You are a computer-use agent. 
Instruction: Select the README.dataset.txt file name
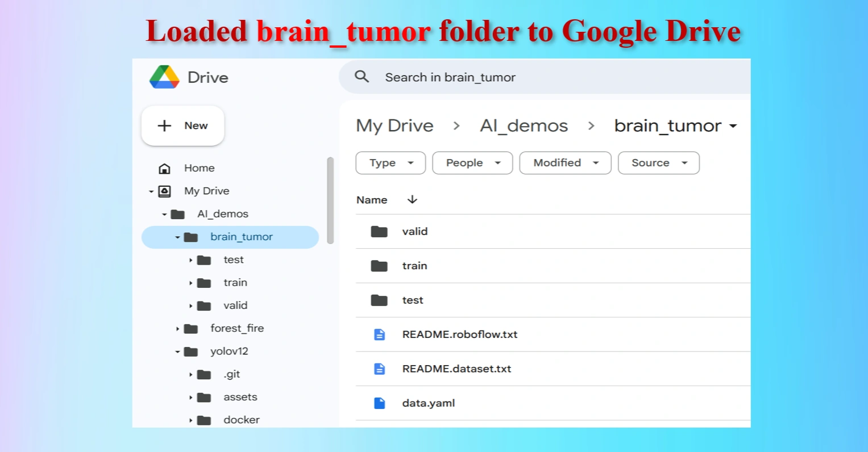[x=457, y=369]
